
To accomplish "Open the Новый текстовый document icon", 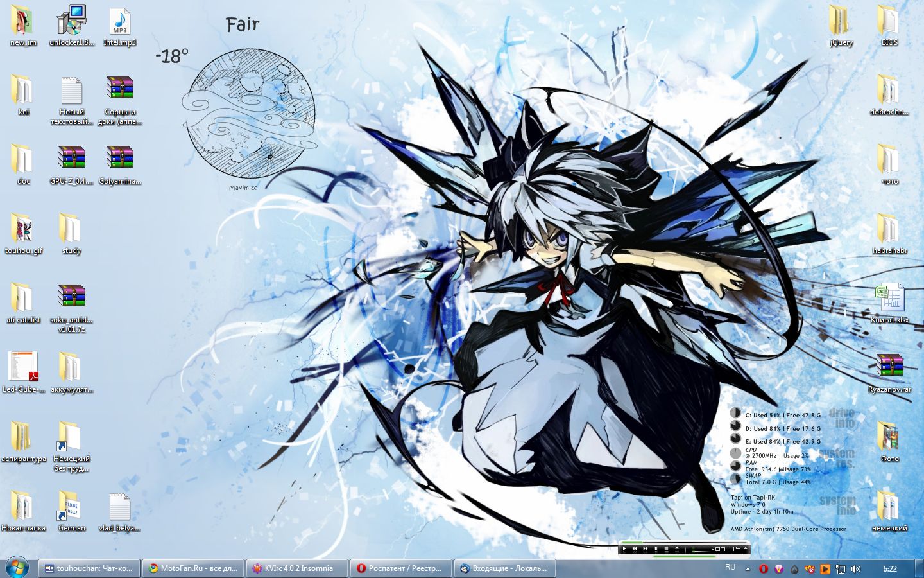I will click(72, 100).
